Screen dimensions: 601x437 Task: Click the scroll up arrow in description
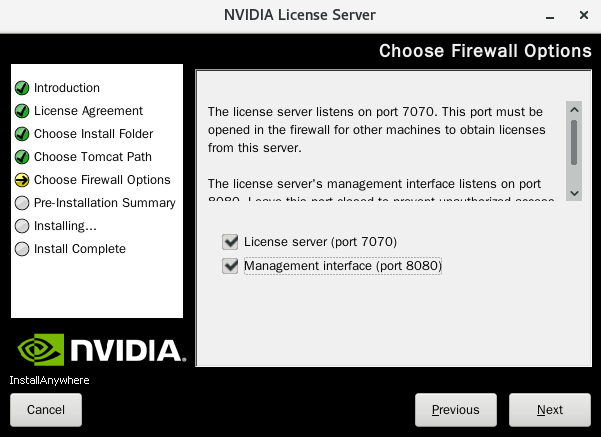click(574, 110)
